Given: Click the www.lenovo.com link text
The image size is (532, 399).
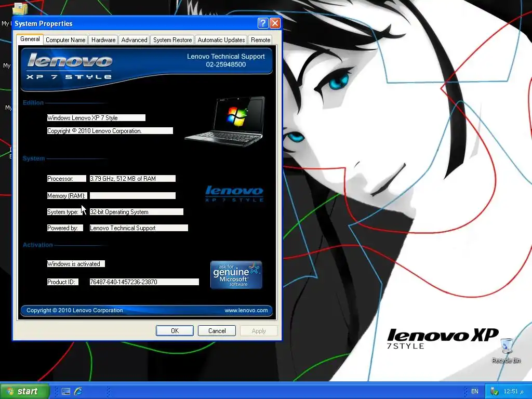Looking at the screenshot, I should click(246, 310).
